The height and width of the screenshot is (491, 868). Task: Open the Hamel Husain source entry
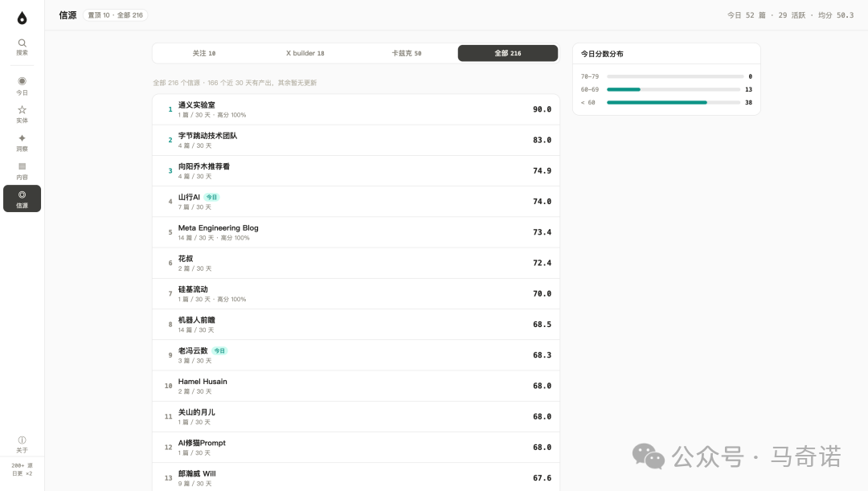pos(356,386)
